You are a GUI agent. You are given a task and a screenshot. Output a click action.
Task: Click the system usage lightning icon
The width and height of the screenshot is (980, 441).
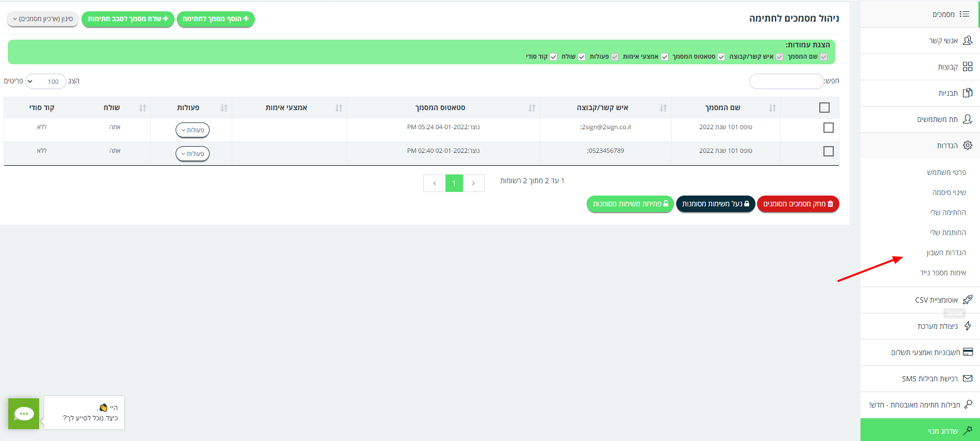click(967, 326)
